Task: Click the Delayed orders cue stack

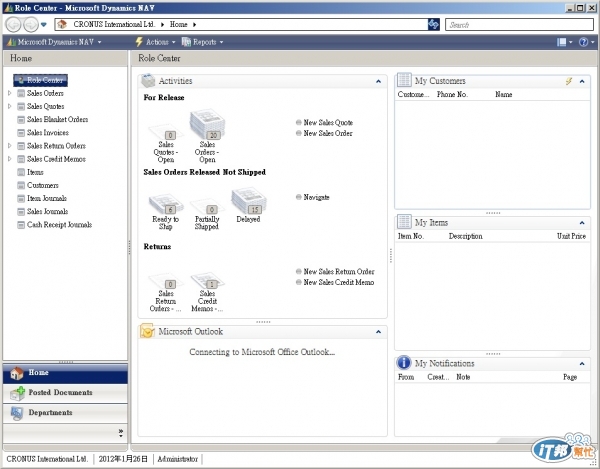Action: pos(249,200)
